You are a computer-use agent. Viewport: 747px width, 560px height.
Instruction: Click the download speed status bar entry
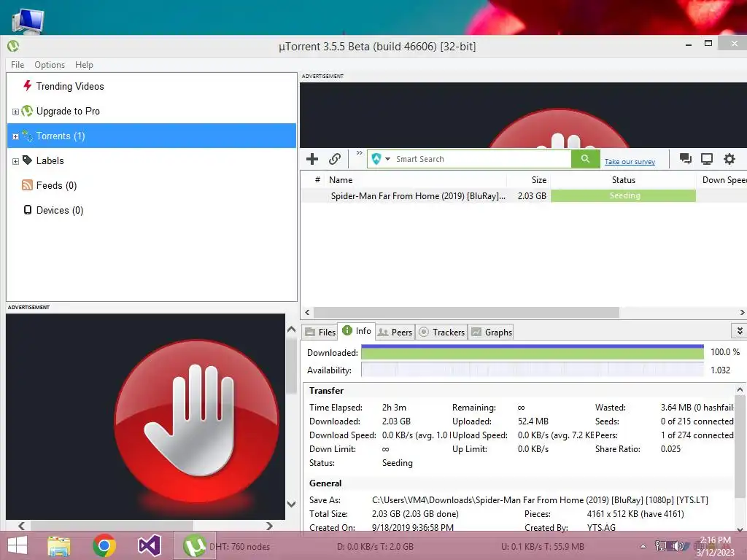tap(375, 547)
